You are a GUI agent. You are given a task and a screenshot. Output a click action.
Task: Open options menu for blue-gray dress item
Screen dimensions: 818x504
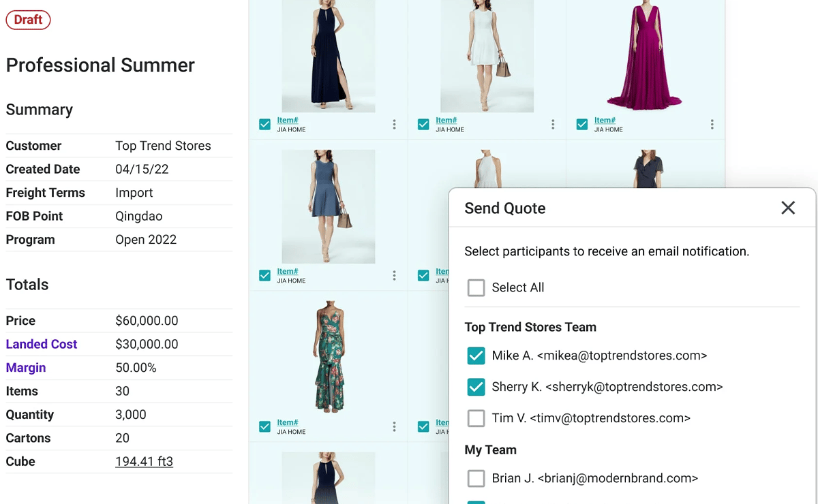394,276
